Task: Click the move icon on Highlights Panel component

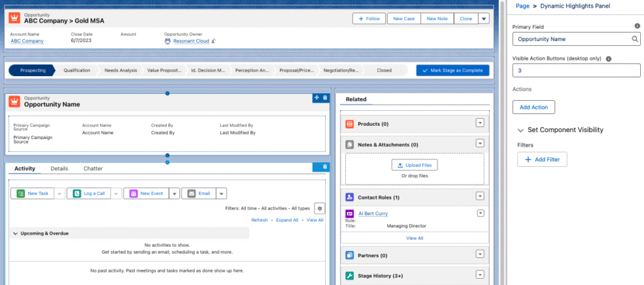Action: [316, 98]
